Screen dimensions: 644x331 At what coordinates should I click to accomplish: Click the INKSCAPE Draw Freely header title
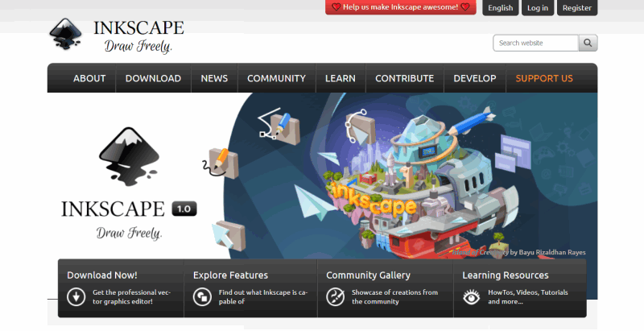click(x=138, y=36)
